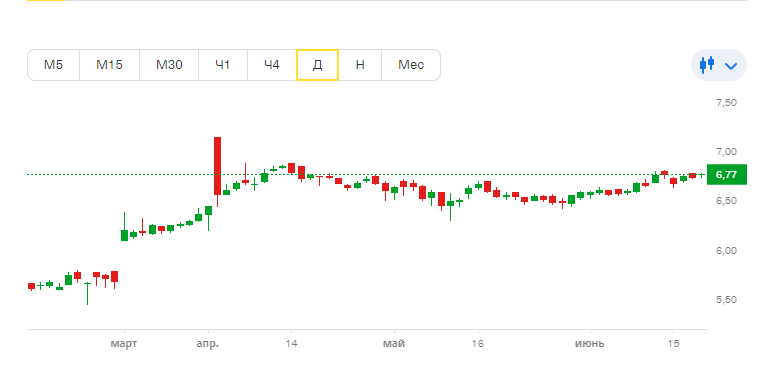Click the июнь date axis label

click(590, 343)
